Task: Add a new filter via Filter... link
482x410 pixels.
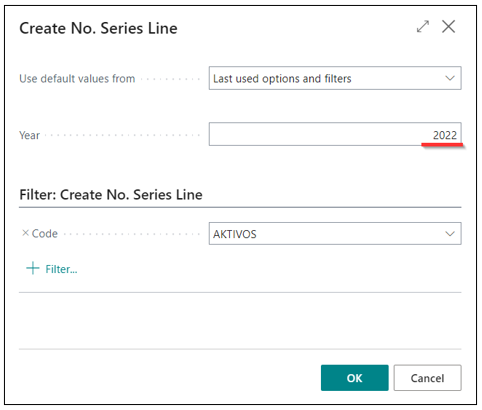Action: (61, 269)
